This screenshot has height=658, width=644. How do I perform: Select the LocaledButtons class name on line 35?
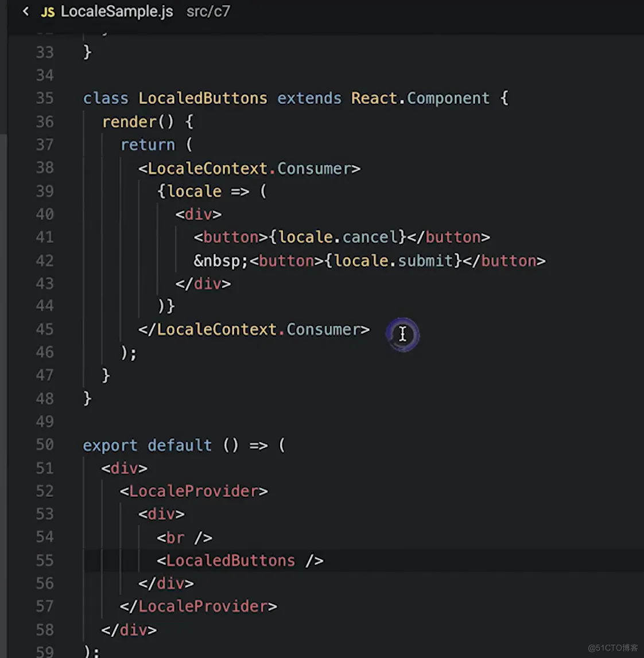coord(202,98)
